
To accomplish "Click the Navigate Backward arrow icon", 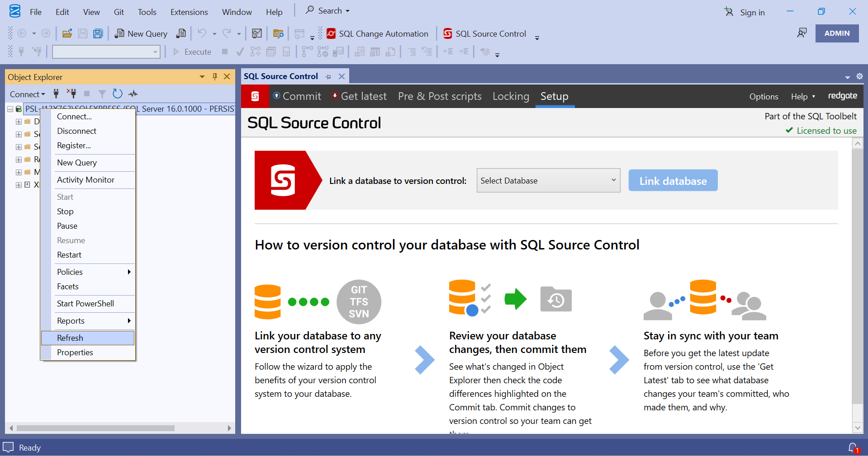I will [22, 33].
